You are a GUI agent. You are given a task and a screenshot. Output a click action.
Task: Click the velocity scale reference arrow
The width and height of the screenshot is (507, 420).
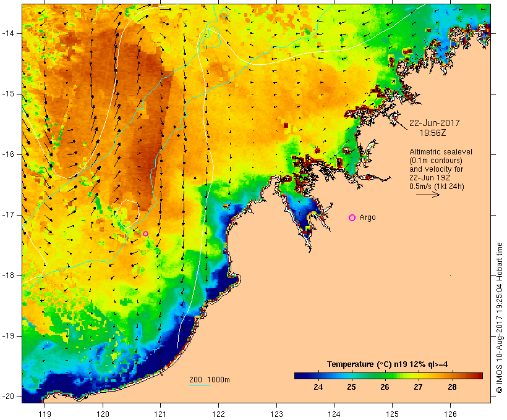click(428, 195)
